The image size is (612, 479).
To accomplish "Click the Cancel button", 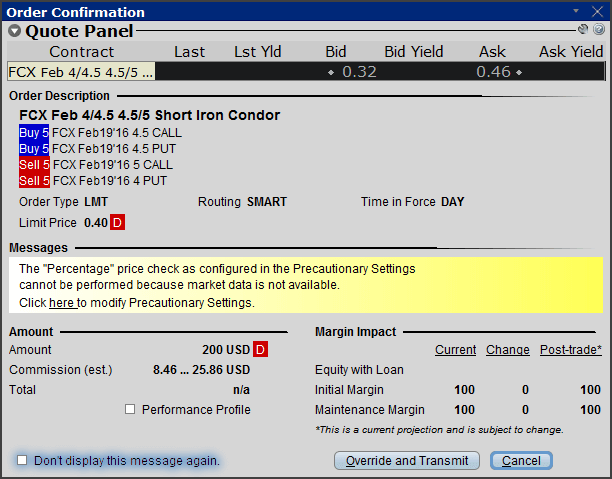I will tap(521, 461).
